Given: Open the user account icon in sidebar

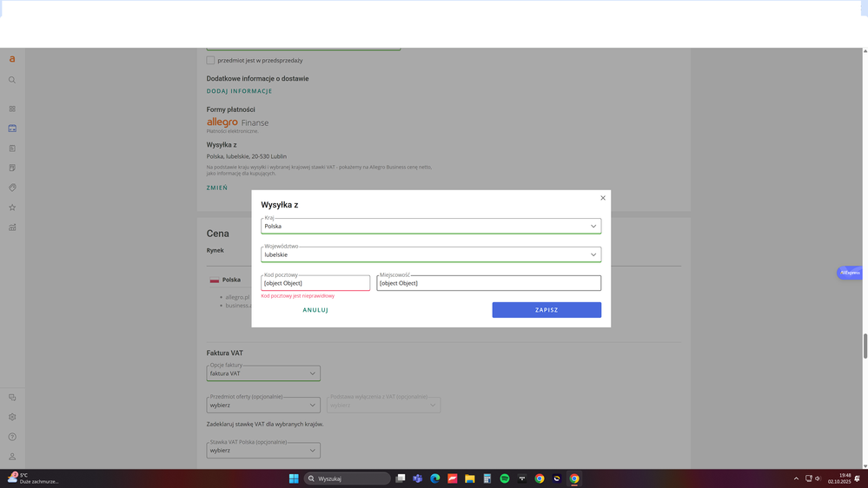Looking at the screenshot, I should click(x=12, y=457).
